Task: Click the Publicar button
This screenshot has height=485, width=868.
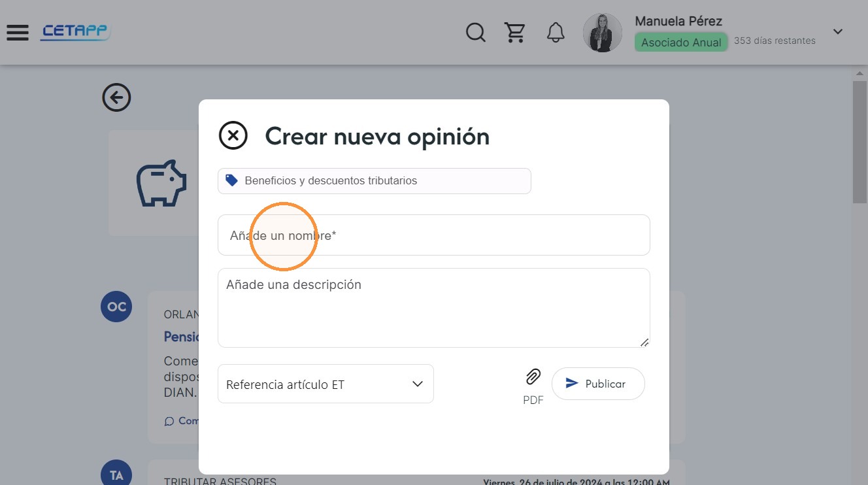Action: tap(598, 384)
